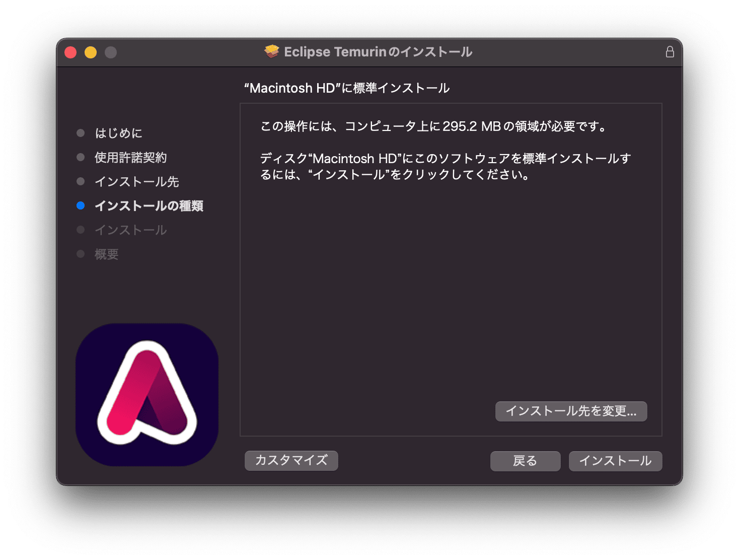
Task: Click インストール先を変更 to change destination
Action: pos(571,411)
